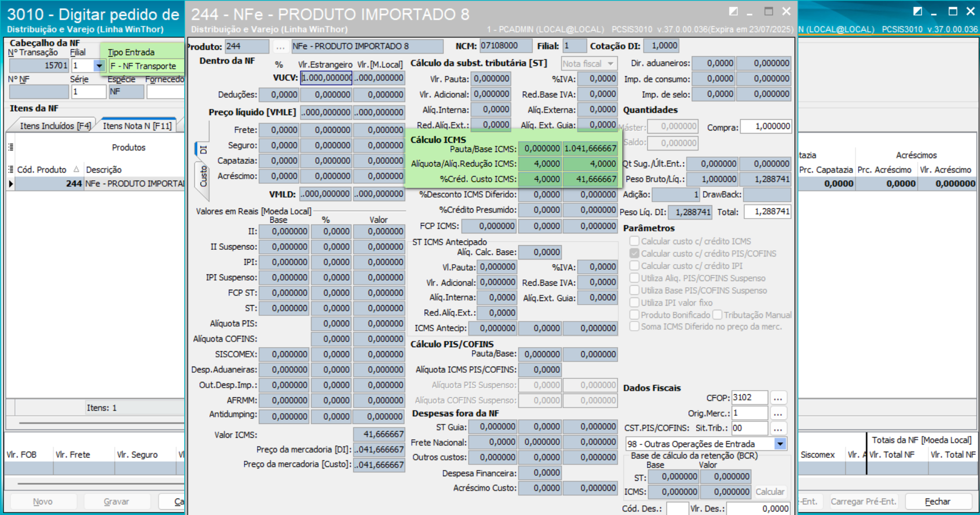Close the NFe Produto Importado window
The height and width of the screenshot is (515, 980).
coord(787,11)
